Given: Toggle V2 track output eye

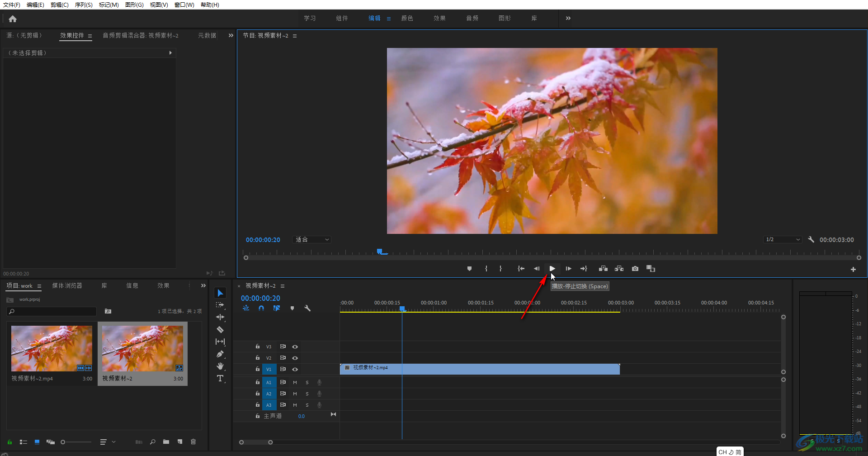Looking at the screenshot, I should click(x=295, y=358).
